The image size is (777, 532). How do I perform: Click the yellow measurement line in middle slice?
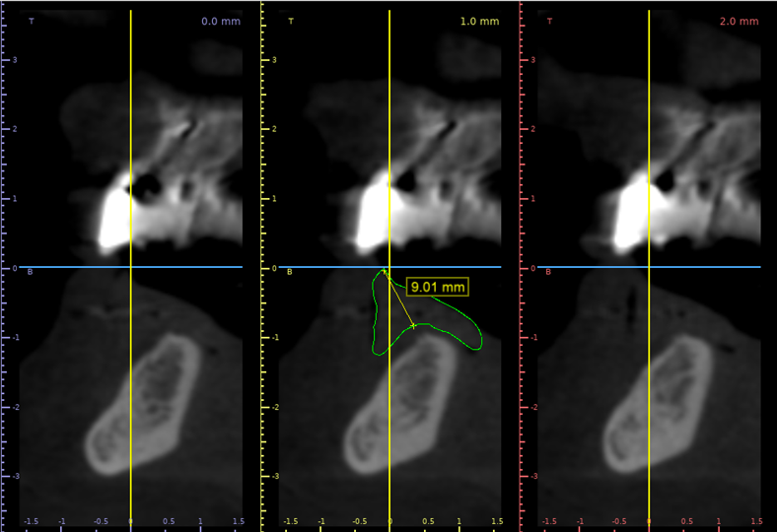(x=398, y=298)
